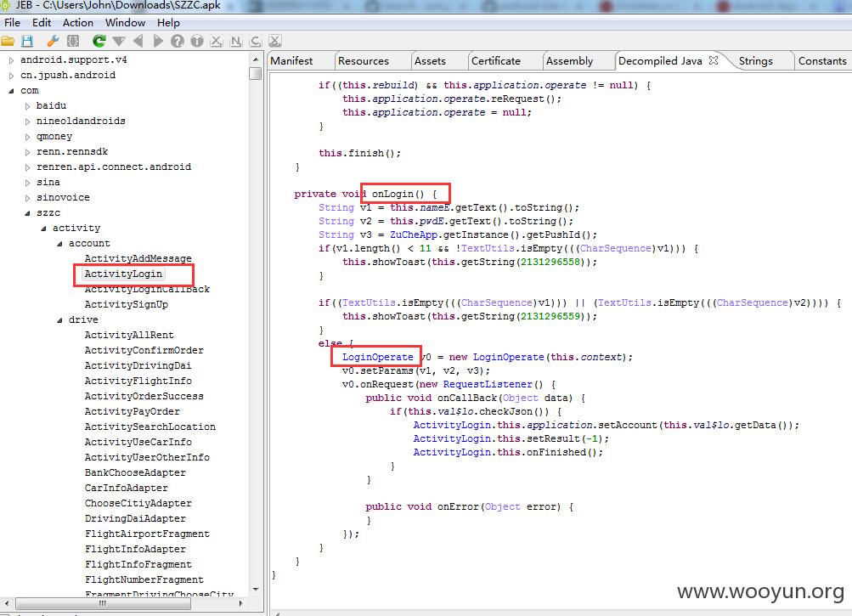Click the rename N toolbar icon
Viewport: 852px width, 616px height.
point(236,41)
